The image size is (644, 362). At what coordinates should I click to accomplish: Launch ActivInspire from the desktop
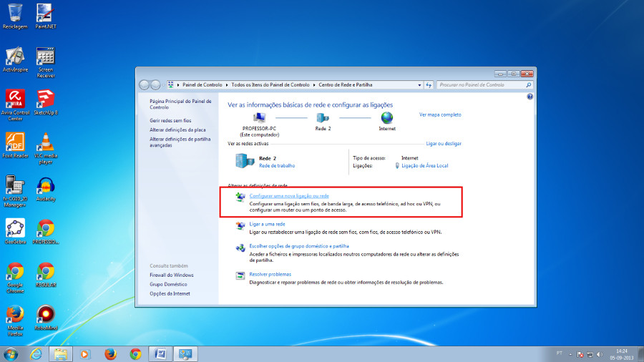(x=15, y=59)
